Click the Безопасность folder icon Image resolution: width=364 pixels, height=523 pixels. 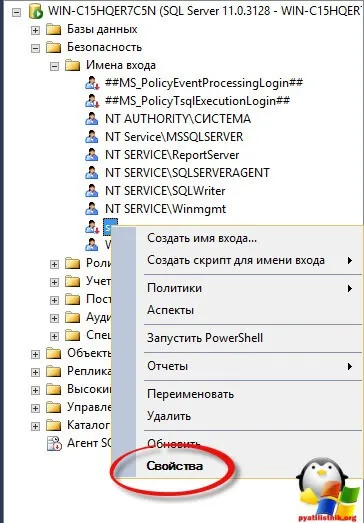53,47
